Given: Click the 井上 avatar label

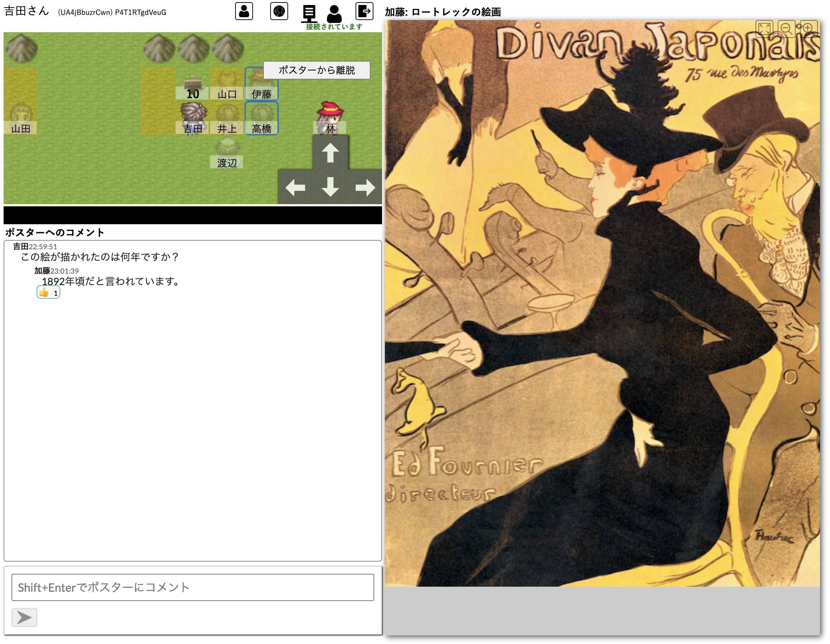Looking at the screenshot, I should (x=227, y=129).
